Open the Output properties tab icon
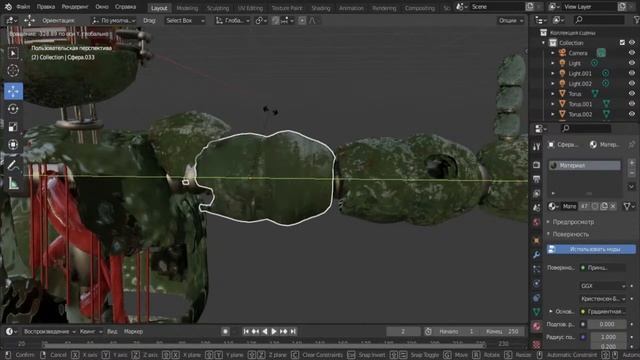 (x=537, y=179)
